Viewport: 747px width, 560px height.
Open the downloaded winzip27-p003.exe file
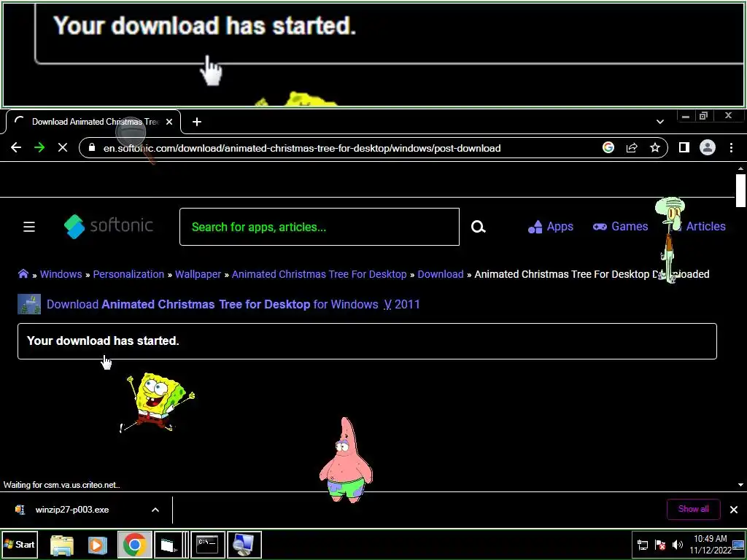pyautogui.click(x=71, y=510)
